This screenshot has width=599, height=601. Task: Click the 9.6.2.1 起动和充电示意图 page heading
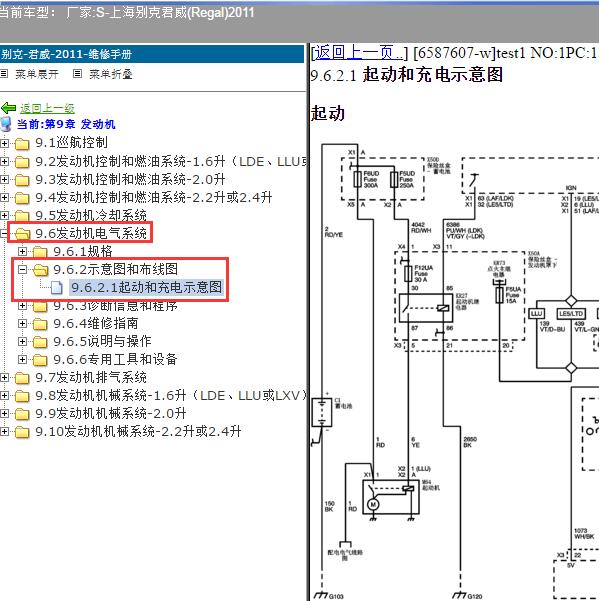click(407, 75)
